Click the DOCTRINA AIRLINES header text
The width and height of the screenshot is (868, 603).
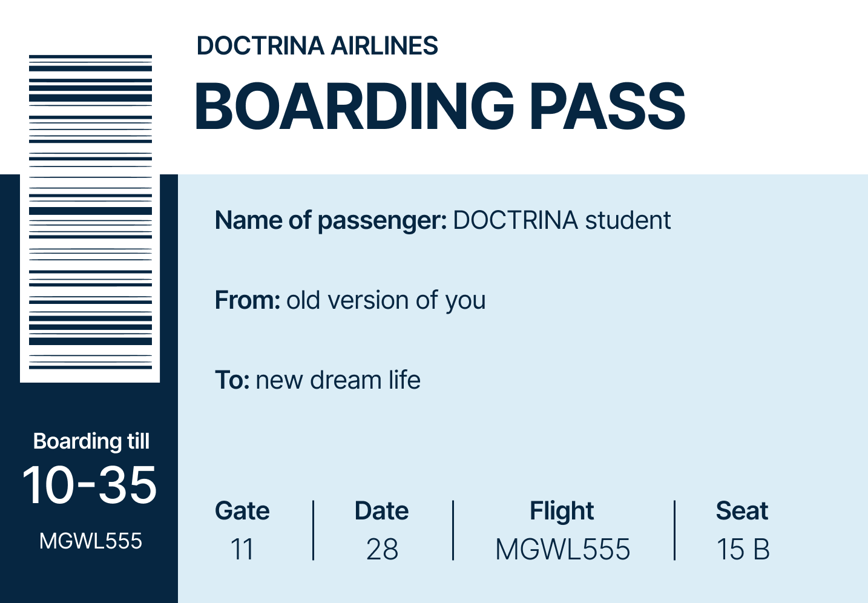(x=317, y=46)
